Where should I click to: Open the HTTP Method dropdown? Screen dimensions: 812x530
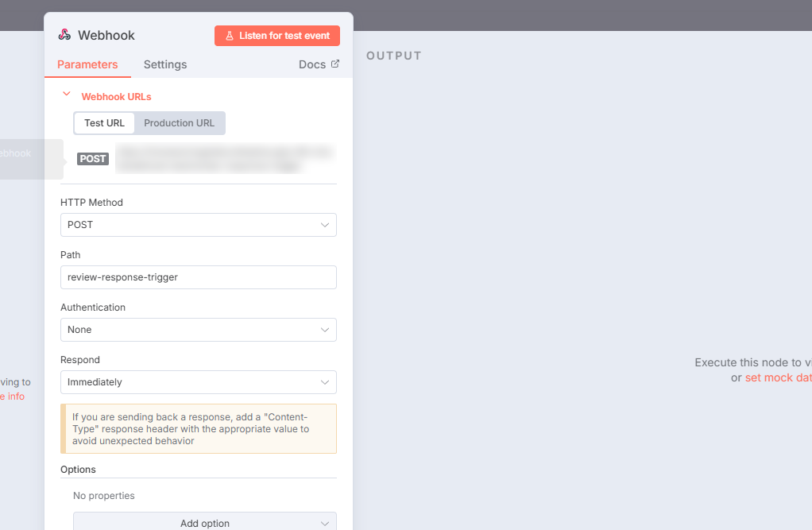point(198,225)
